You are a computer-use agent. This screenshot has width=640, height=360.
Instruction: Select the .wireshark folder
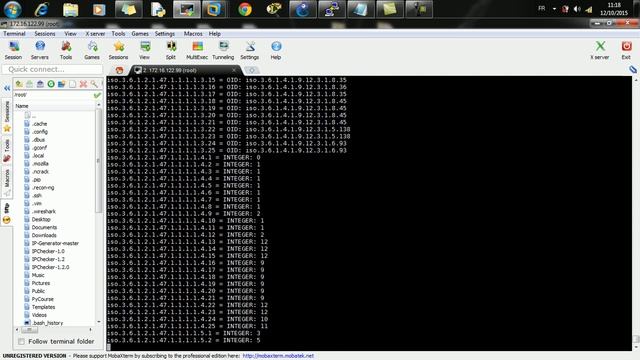(44, 211)
